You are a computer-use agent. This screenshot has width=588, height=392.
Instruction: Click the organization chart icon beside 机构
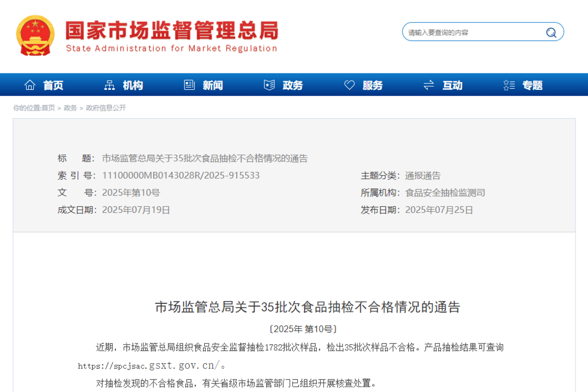click(x=109, y=85)
